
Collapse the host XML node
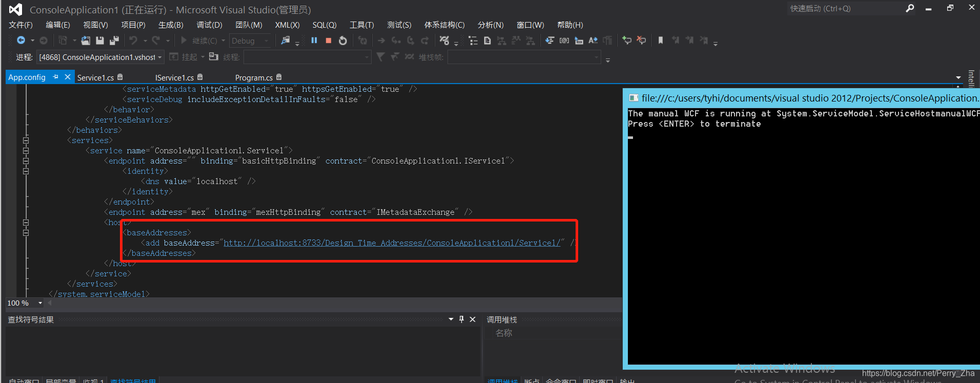26,223
